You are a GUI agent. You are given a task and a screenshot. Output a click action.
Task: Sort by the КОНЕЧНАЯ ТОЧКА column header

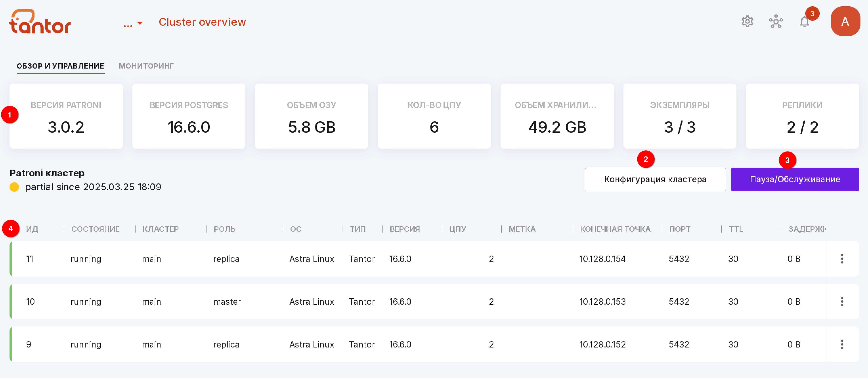615,229
